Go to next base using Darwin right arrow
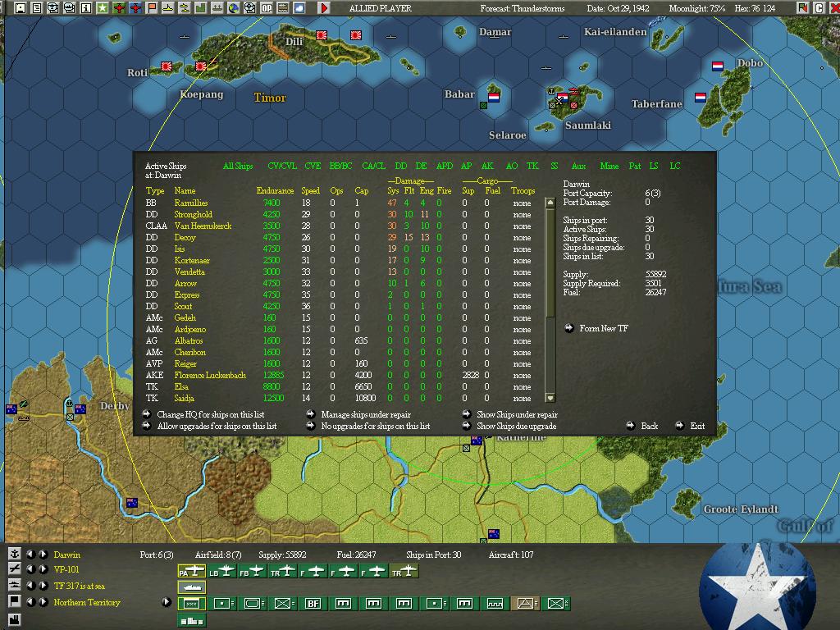This screenshot has width=840, height=630. (43, 554)
